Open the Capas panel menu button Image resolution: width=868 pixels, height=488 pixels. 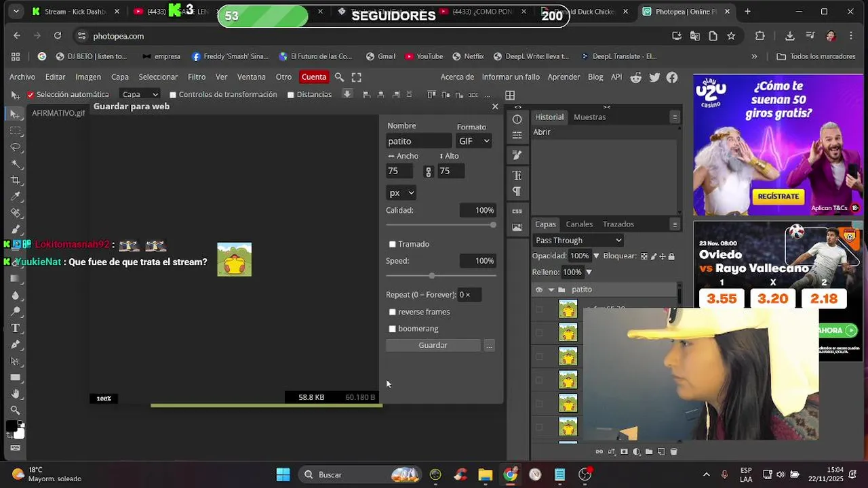click(x=674, y=224)
